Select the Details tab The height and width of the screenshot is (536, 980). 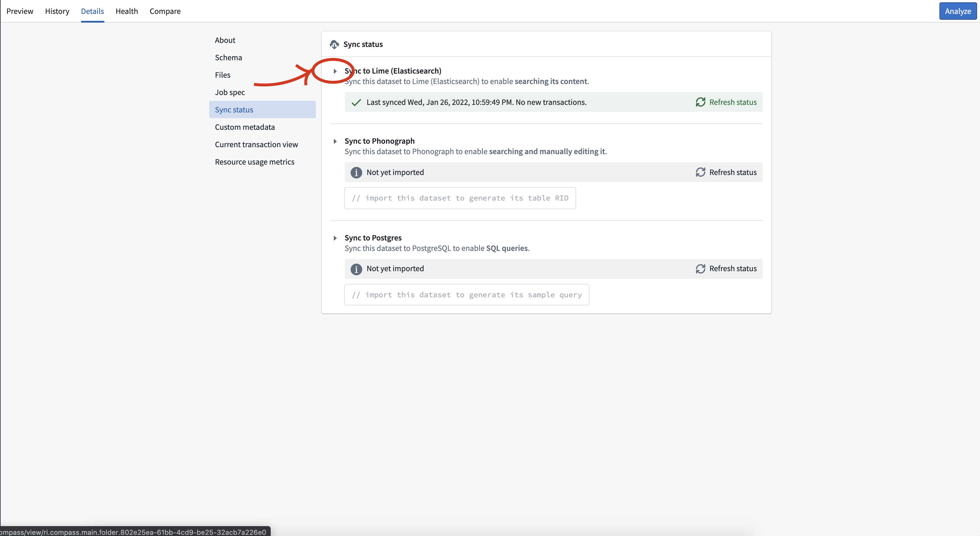pyautogui.click(x=92, y=11)
